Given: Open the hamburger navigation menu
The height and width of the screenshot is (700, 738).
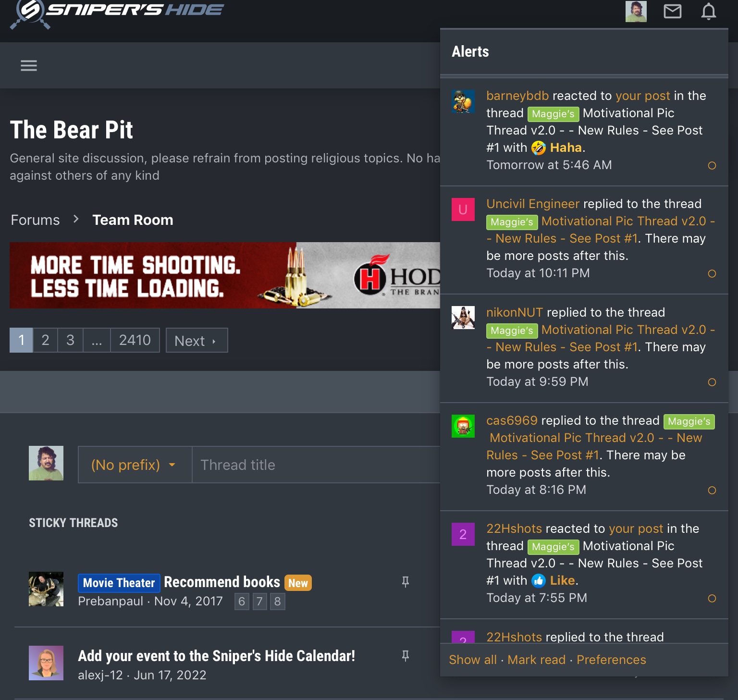Looking at the screenshot, I should tap(29, 65).
